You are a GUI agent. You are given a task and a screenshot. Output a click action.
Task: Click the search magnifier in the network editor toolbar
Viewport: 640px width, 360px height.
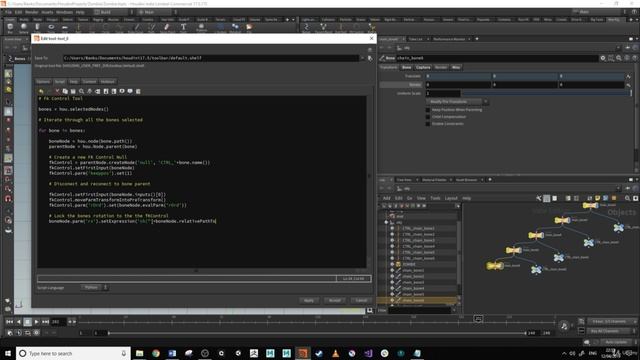click(627, 198)
